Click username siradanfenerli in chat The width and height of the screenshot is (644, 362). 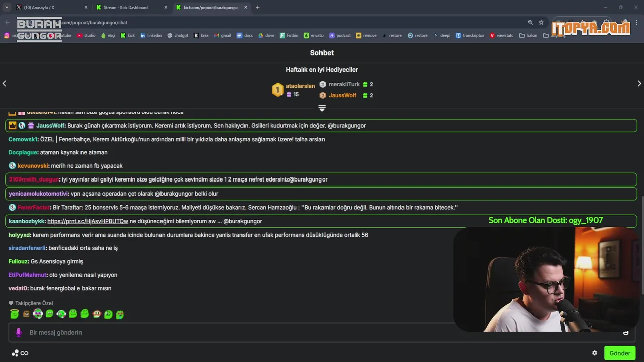click(28, 248)
